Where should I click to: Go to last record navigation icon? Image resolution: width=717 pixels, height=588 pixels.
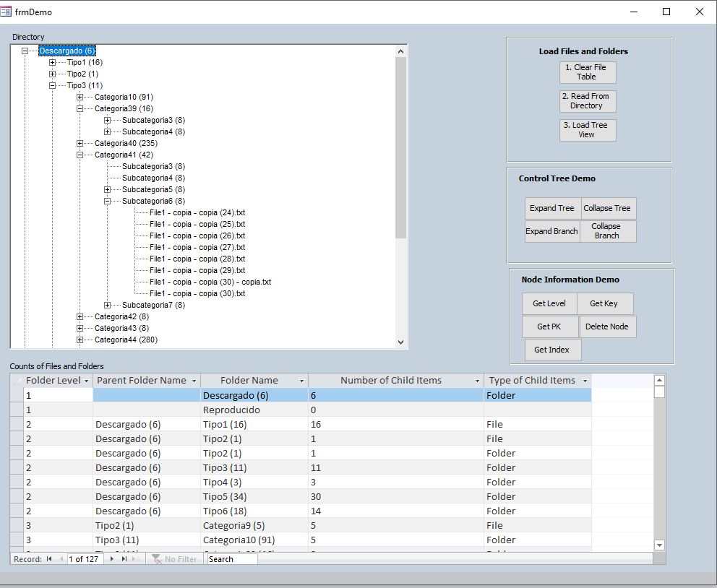pyautogui.click(x=124, y=559)
